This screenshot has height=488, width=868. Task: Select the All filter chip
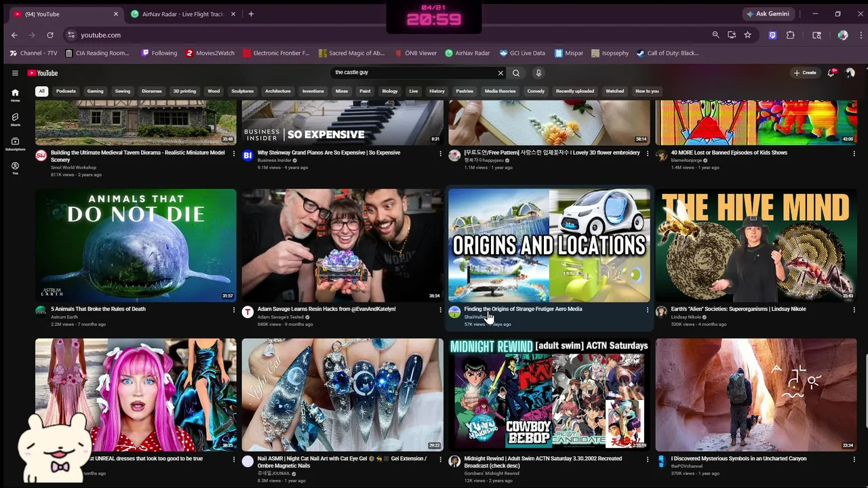tap(42, 91)
